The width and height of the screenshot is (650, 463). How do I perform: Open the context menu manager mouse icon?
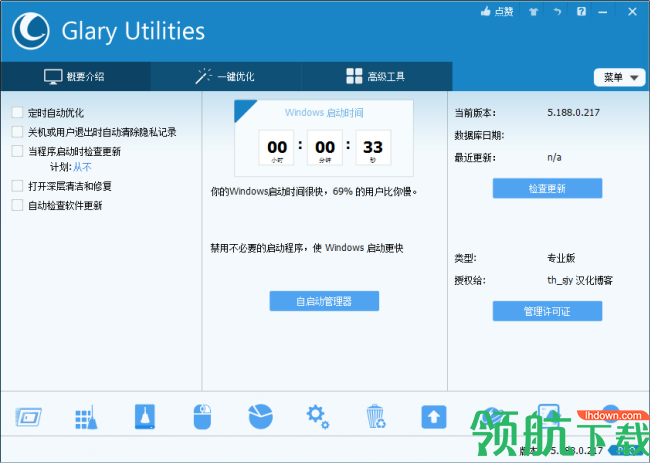click(x=202, y=417)
